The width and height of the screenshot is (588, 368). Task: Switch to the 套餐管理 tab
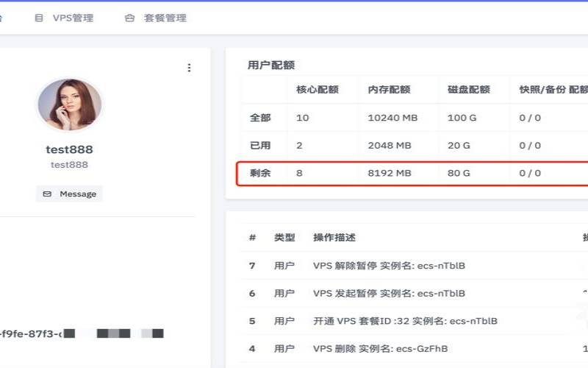pos(165,18)
